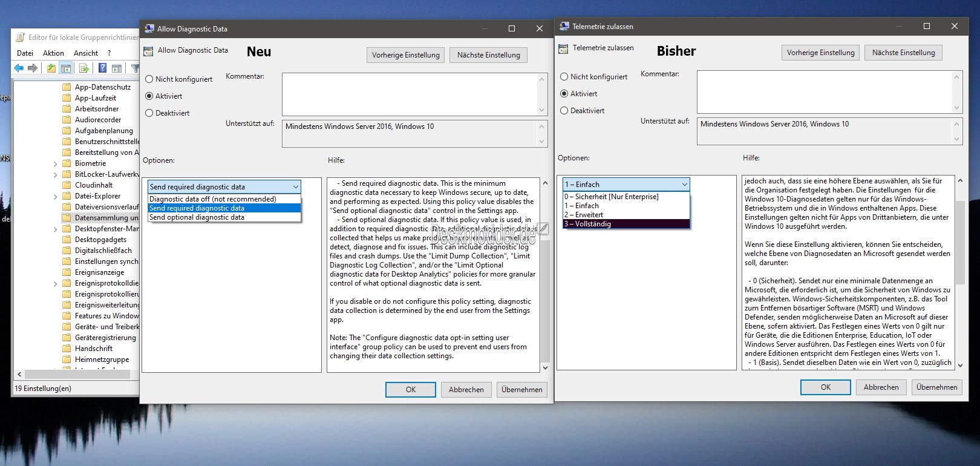Click the Up One Level folder icon
Viewport: 980px width, 466px height.
click(x=51, y=68)
